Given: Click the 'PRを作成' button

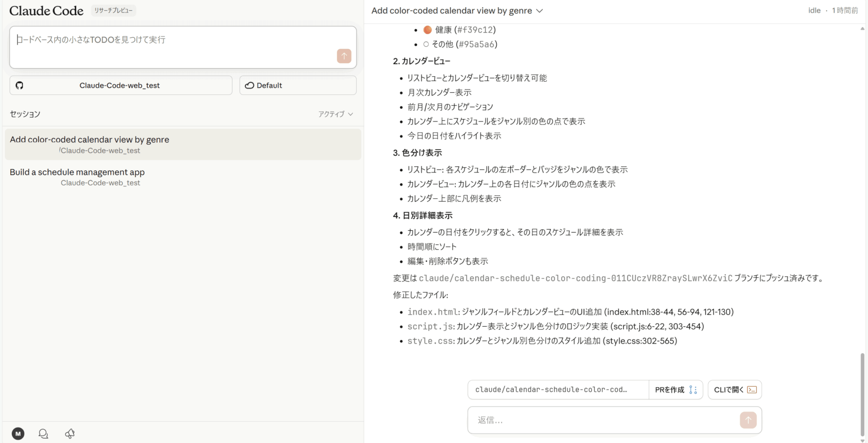Looking at the screenshot, I should [670, 390].
